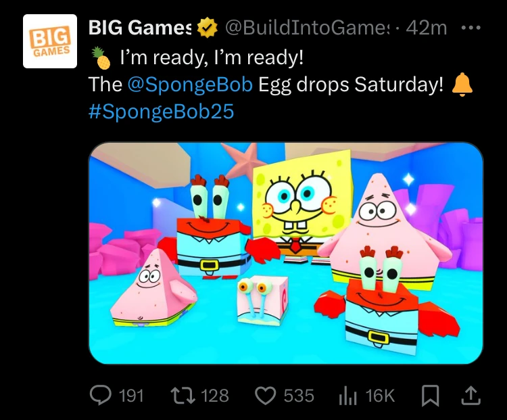Follow the @SpongeBob mention link
The height and width of the screenshot is (420, 507).
(x=190, y=85)
